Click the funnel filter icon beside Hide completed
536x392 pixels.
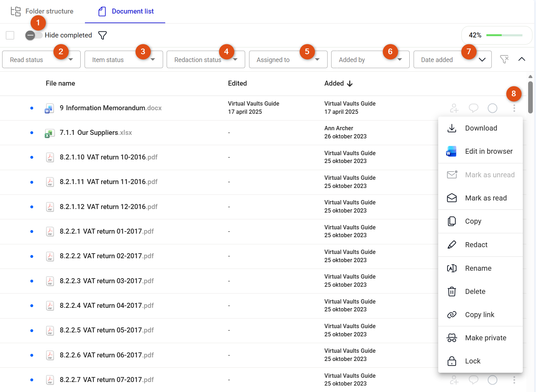point(102,35)
